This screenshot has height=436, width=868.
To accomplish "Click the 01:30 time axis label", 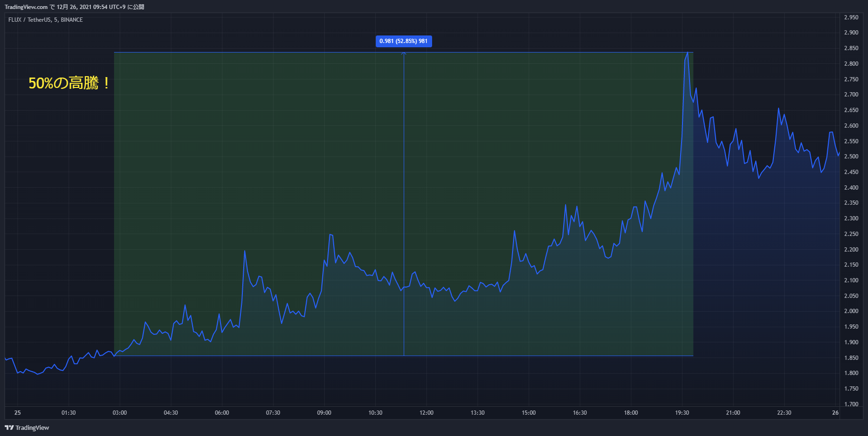I will point(69,413).
